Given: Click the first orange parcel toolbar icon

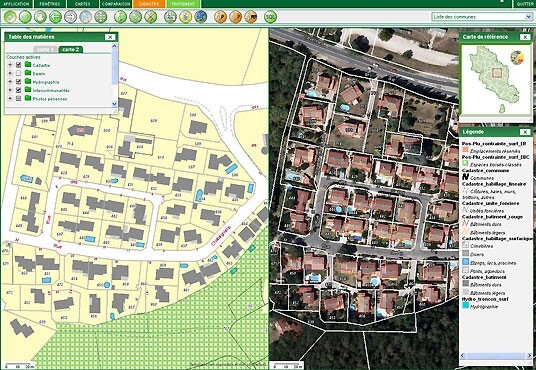Looking at the screenshot, I should coord(220,17).
